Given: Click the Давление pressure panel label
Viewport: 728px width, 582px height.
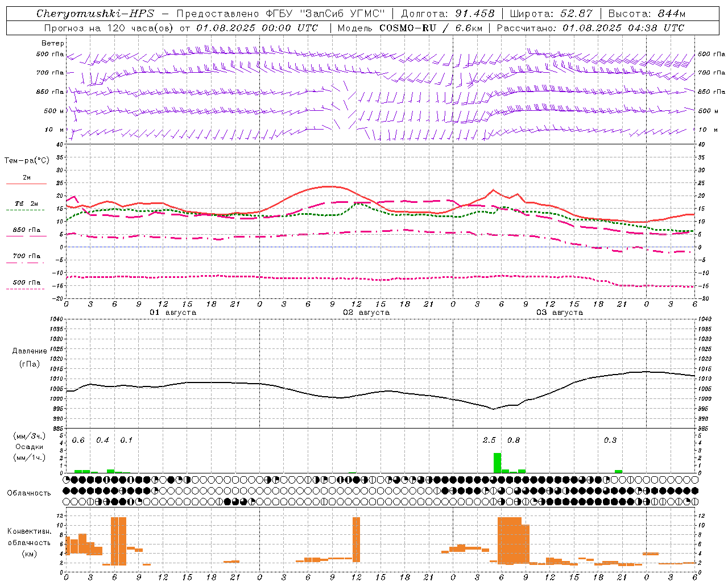Looking at the screenshot, I should coord(30,351).
